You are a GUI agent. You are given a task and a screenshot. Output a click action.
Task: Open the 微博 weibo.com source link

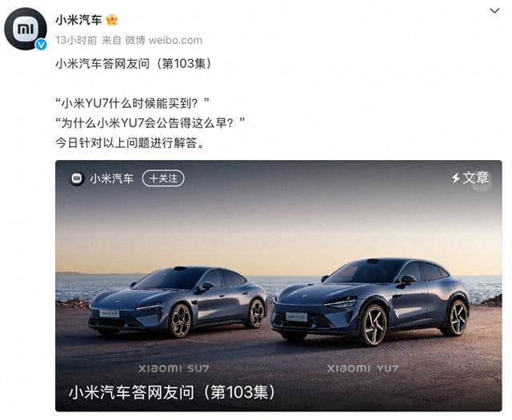tap(163, 40)
